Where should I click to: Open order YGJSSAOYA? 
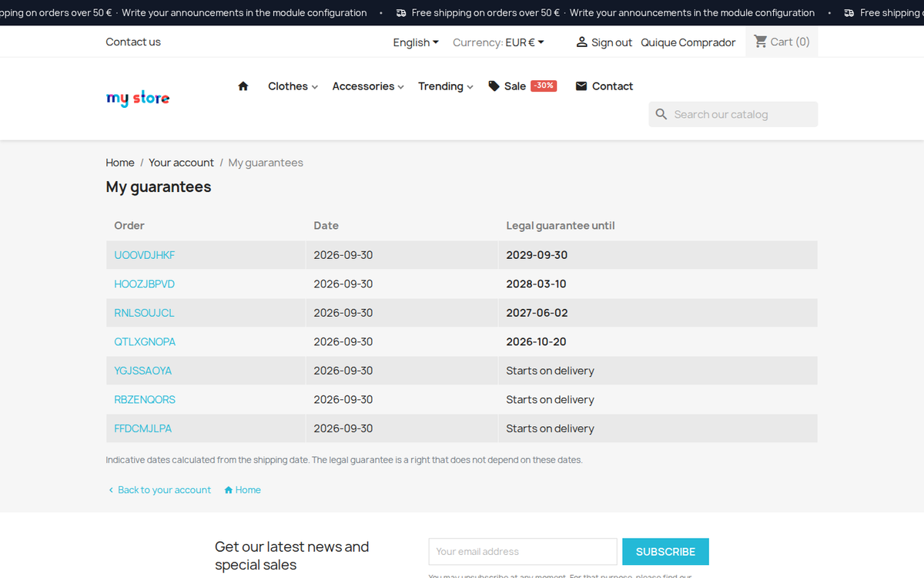pos(142,371)
